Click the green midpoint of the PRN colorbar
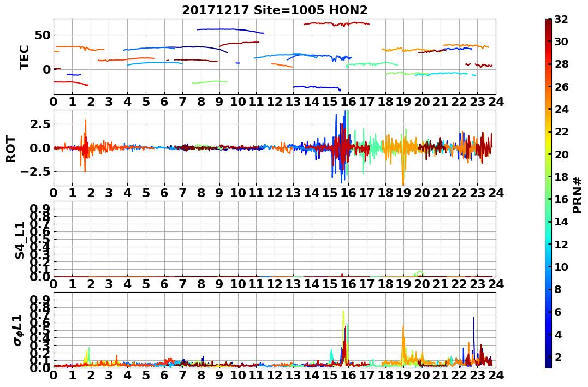Screen dimensions: 588x387 [548, 193]
